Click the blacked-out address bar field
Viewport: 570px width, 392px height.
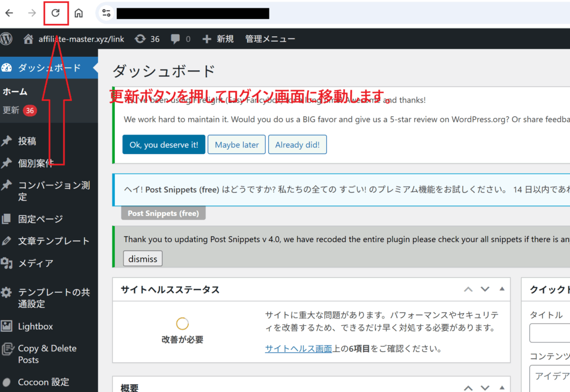pyautogui.click(x=193, y=13)
